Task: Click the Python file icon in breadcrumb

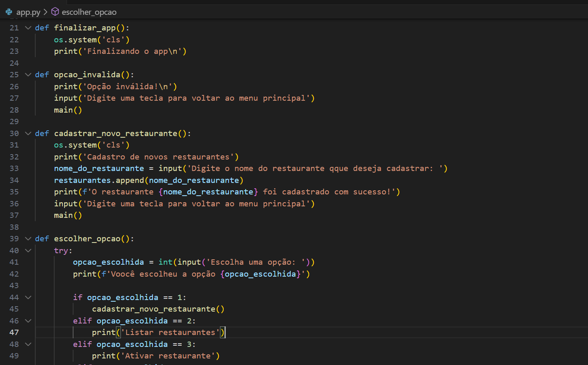Action: click(9, 12)
